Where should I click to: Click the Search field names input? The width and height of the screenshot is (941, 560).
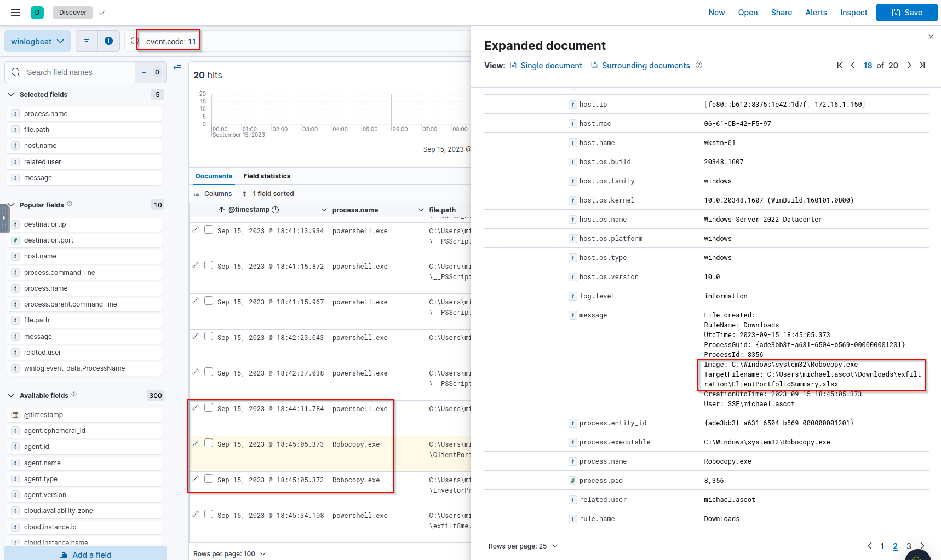[x=77, y=72]
